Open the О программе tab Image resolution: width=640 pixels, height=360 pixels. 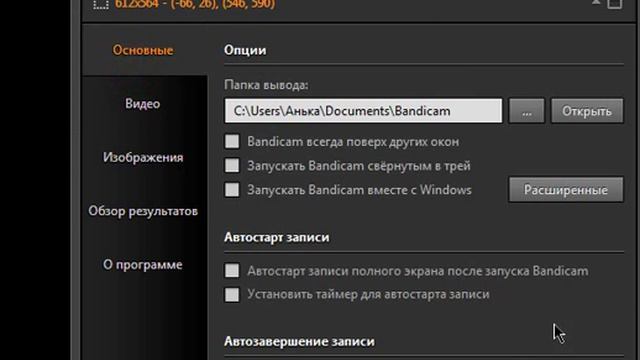pyautogui.click(x=143, y=265)
